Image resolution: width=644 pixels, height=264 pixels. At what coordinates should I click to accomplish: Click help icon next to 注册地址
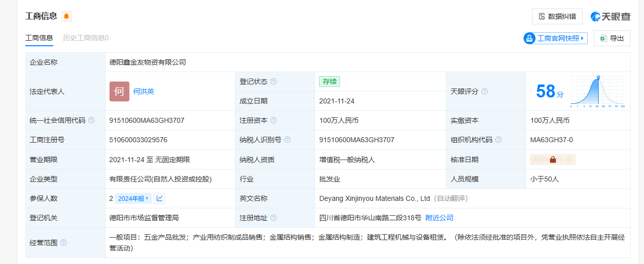[x=273, y=218]
